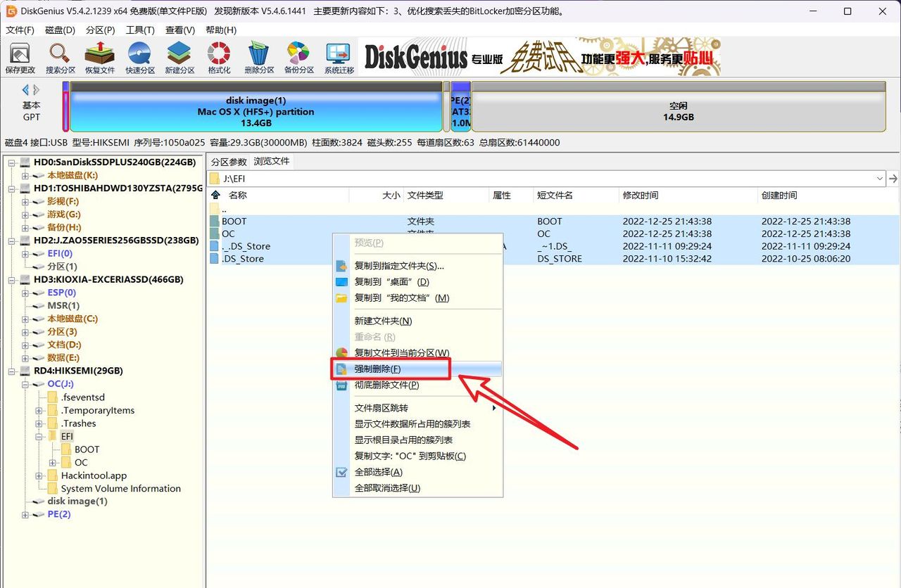Open the Help (帮助) menu
The height and width of the screenshot is (588, 901).
pyautogui.click(x=220, y=30)
